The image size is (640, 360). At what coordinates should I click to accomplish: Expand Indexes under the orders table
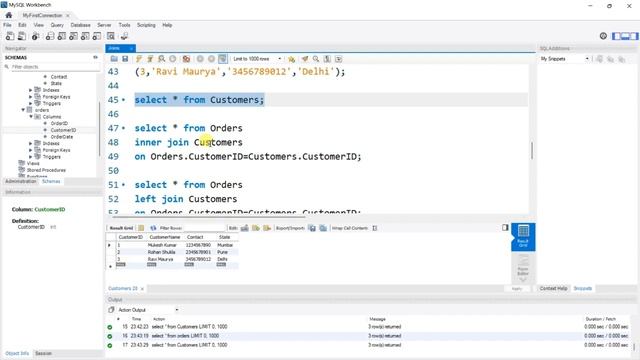[31, 143]
